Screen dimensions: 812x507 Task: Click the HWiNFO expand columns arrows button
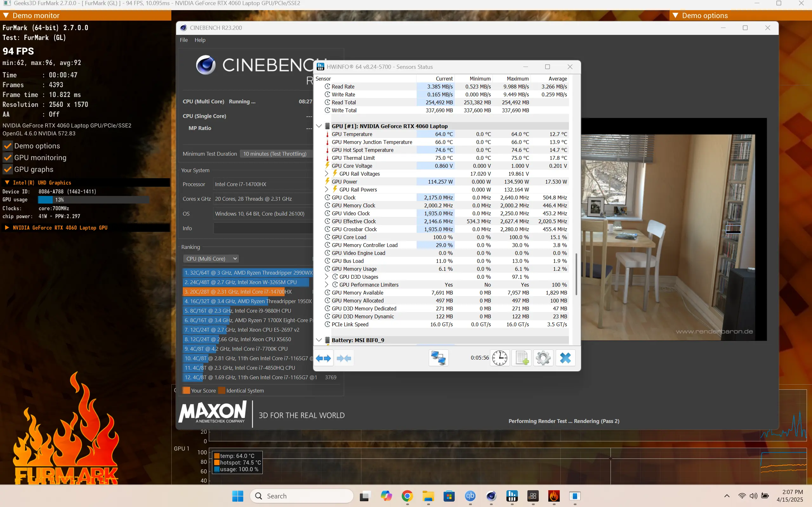(323, 358)
